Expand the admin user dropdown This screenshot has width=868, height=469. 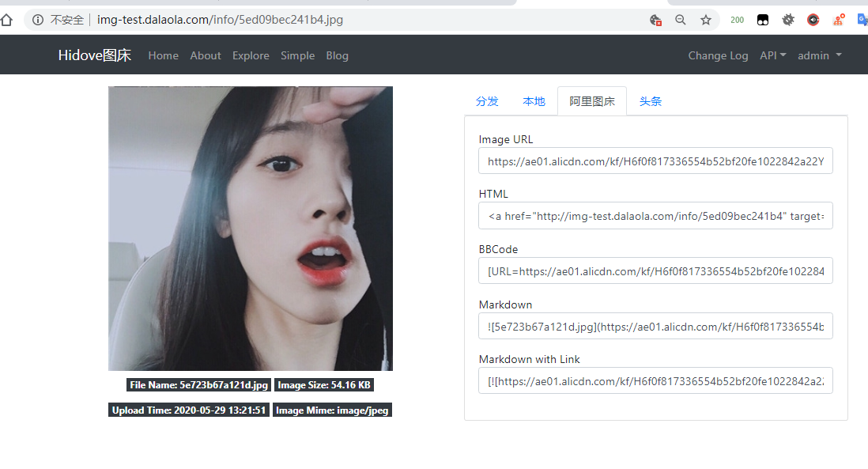pyautogui.click(x=819, y=55)
